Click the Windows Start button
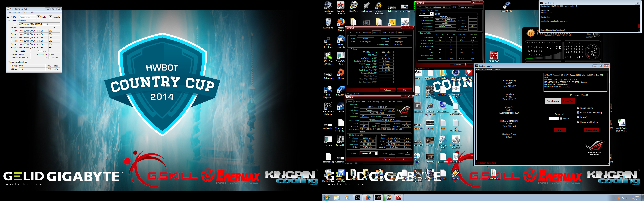This screenshot has width=644, height=201. pyautogui.click(x=326, y=198)
